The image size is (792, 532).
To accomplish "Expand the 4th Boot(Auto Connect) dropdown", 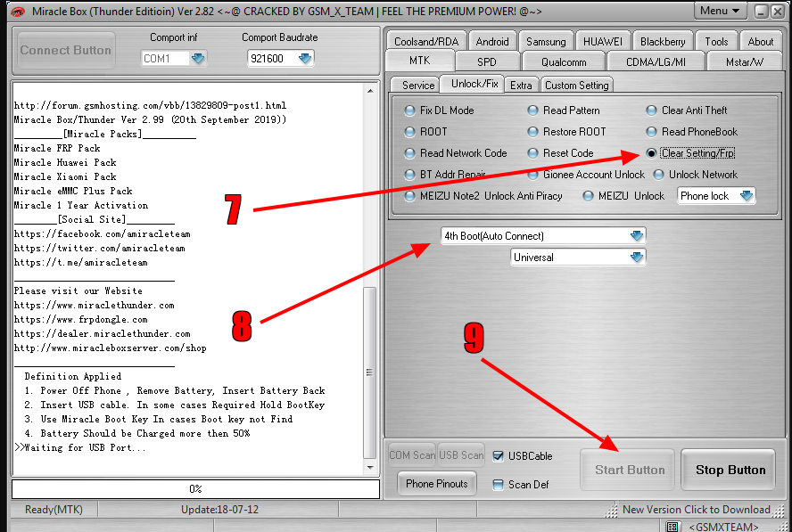I will [x=637, y=236].
